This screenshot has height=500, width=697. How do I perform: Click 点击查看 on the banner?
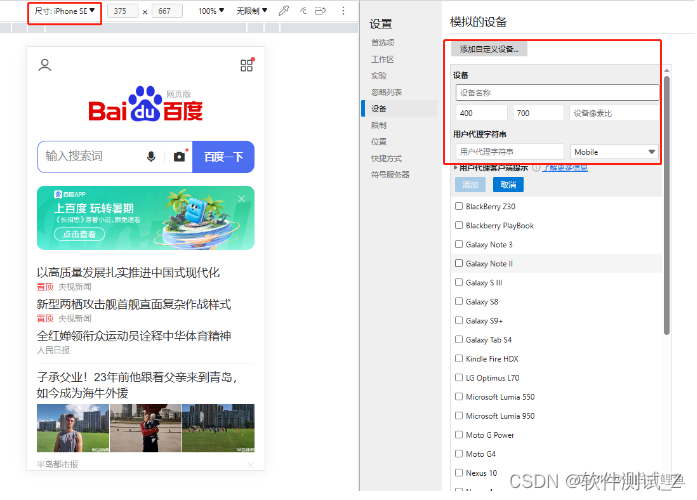tap(79, 234)
